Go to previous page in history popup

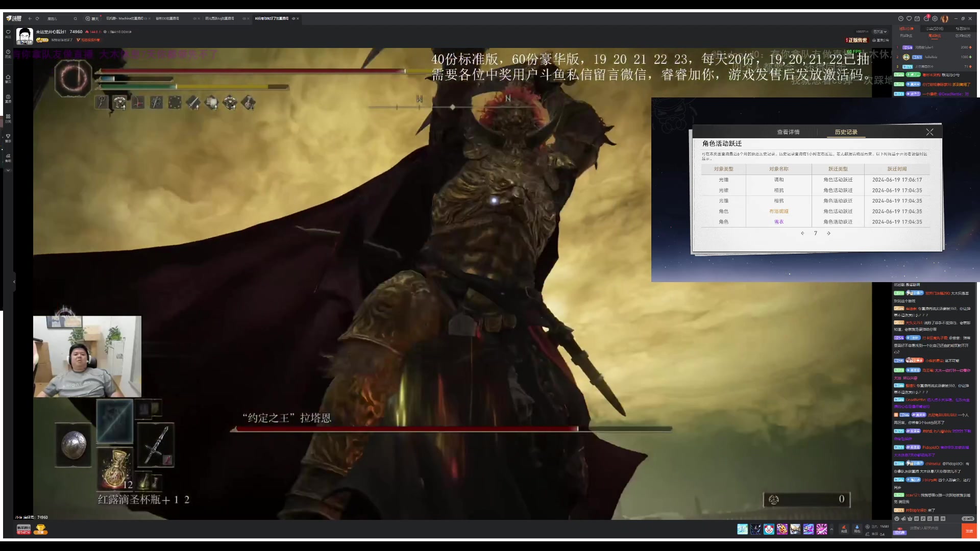click(802, 233)
